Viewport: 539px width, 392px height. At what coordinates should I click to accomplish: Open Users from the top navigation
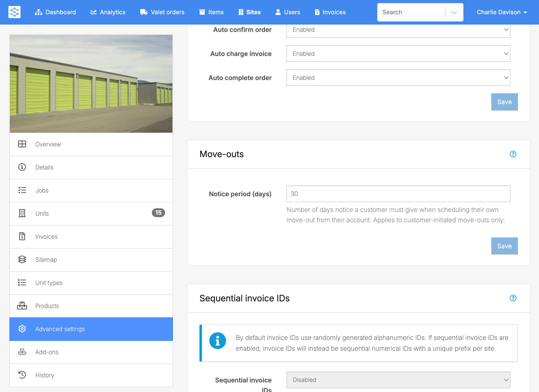288,12
